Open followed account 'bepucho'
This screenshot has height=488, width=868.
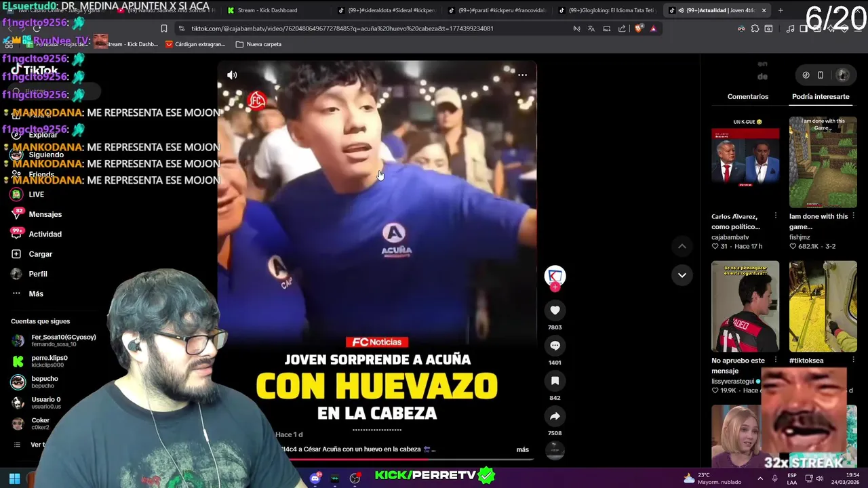(45, 382)
